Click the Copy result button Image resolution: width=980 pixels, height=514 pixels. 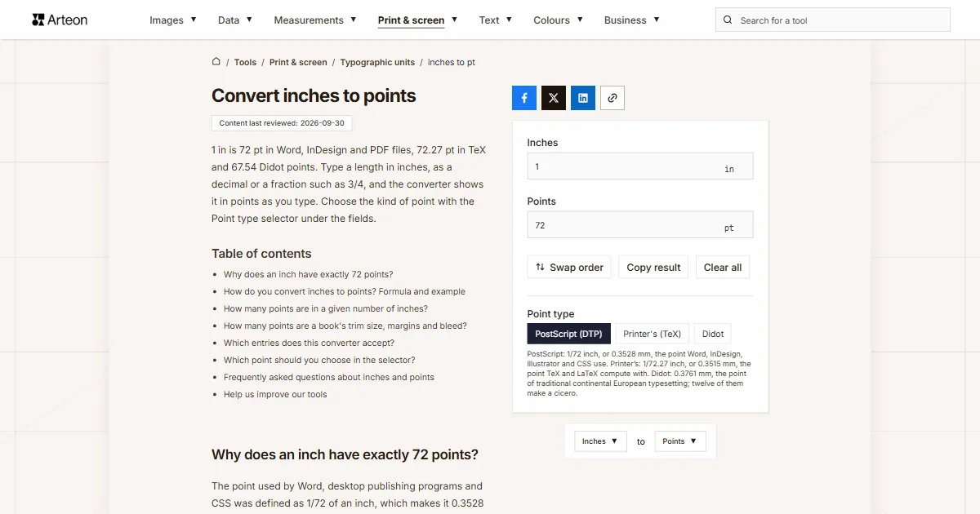click(x=653, y=267)
